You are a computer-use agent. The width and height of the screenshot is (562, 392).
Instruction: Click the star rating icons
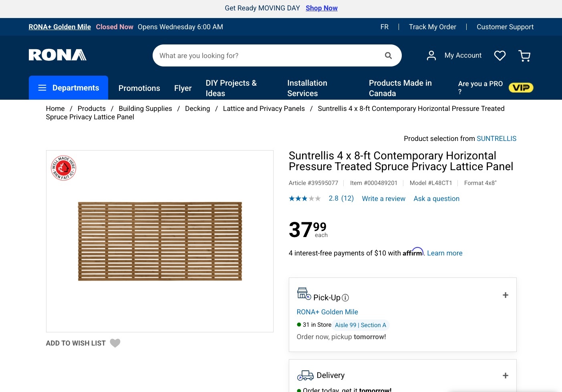point(305,199)
